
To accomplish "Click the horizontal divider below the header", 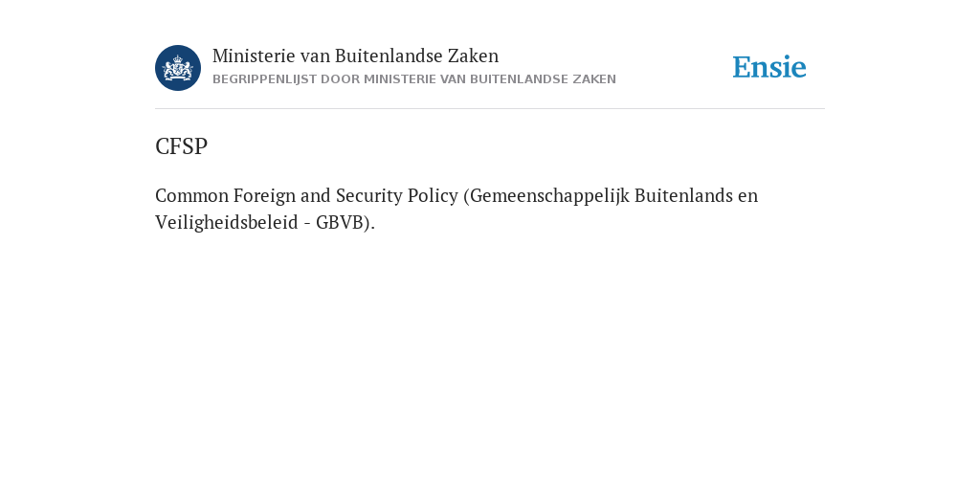I will (x=490, y=109).
